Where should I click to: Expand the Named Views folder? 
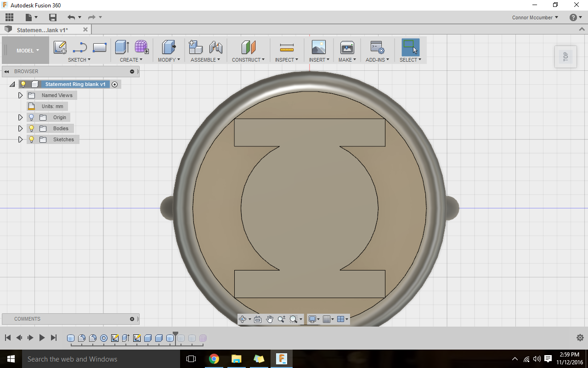coord(20,95)
